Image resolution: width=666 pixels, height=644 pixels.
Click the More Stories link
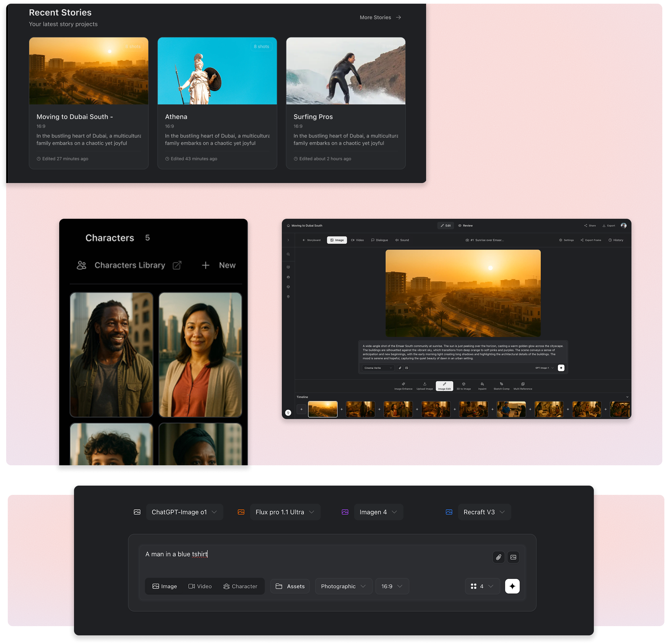click(380, 17)
